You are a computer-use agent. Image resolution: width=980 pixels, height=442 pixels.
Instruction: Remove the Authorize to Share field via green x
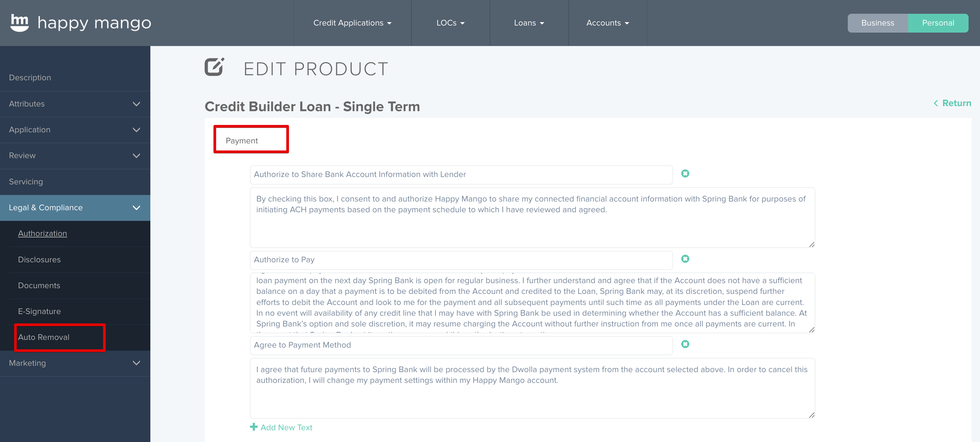point(685,174)
